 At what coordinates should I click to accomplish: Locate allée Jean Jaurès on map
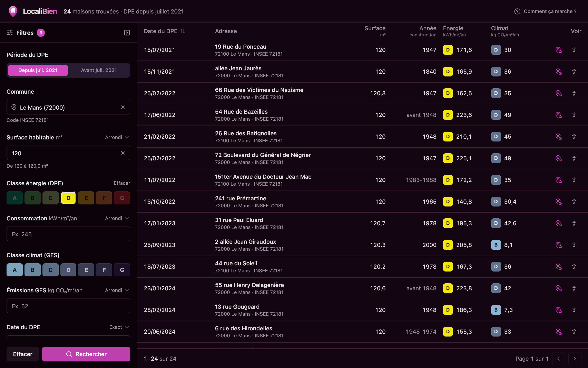pos(559,72)
